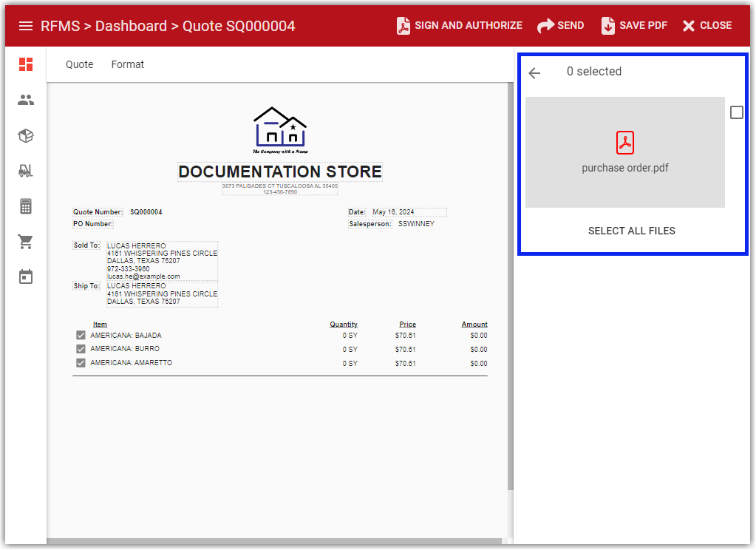Click the vertical scrollbar of quote preview
The height and width of the screenshot is (550, 756).
pyautogui.click(x=511, y=286)
